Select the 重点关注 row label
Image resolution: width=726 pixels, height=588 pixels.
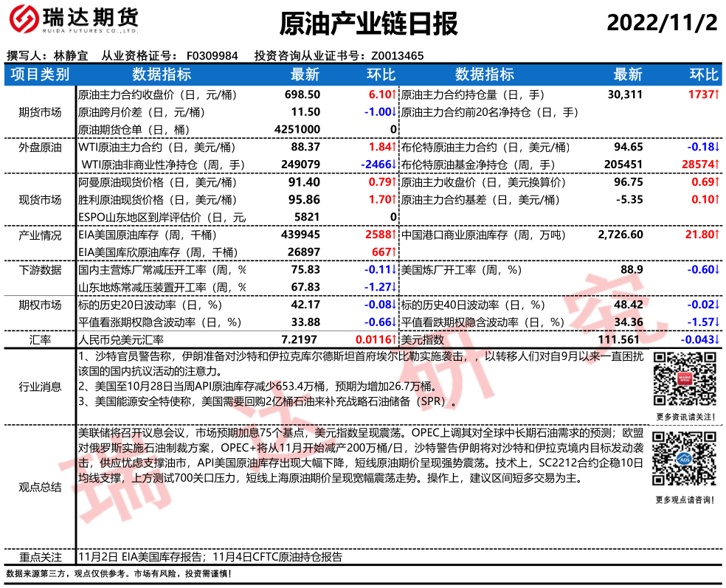[x=41, y=557]
